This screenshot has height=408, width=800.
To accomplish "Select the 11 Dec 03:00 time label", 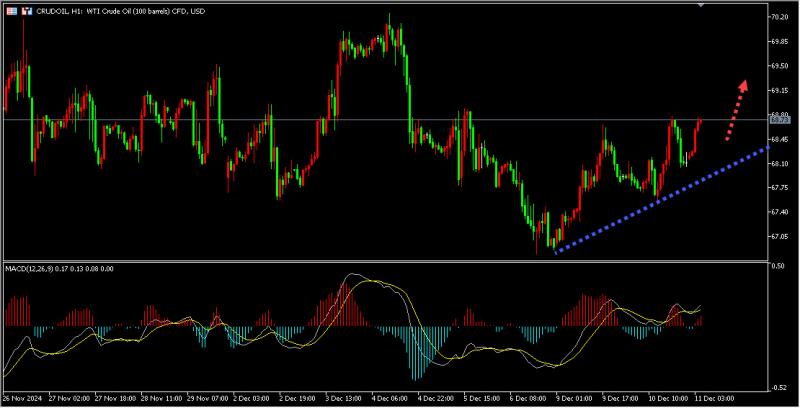I will (713, 398).
